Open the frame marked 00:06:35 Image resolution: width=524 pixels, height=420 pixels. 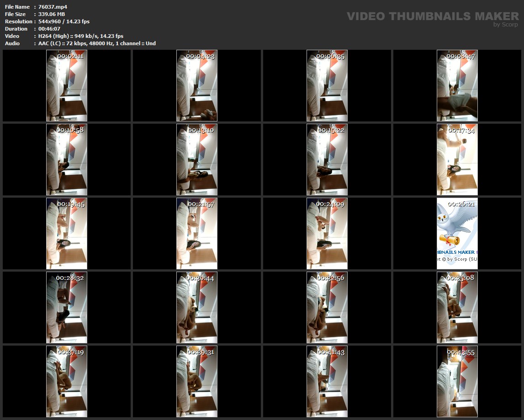coord(327,86)
